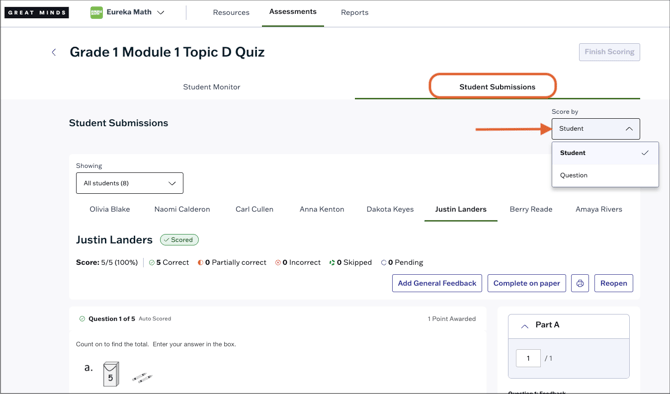Click Add General Feedback button
The image size is (670, 394).
(x=437, y=283)
